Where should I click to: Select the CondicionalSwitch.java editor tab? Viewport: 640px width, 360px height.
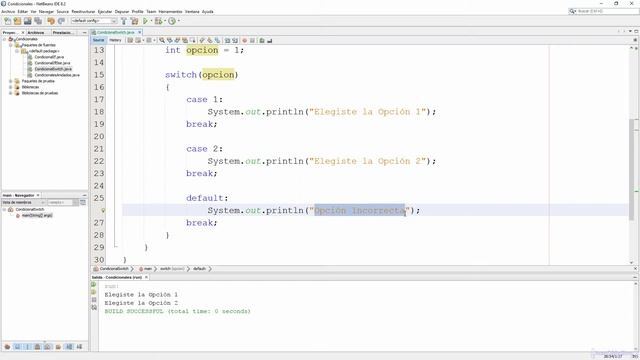116,32
